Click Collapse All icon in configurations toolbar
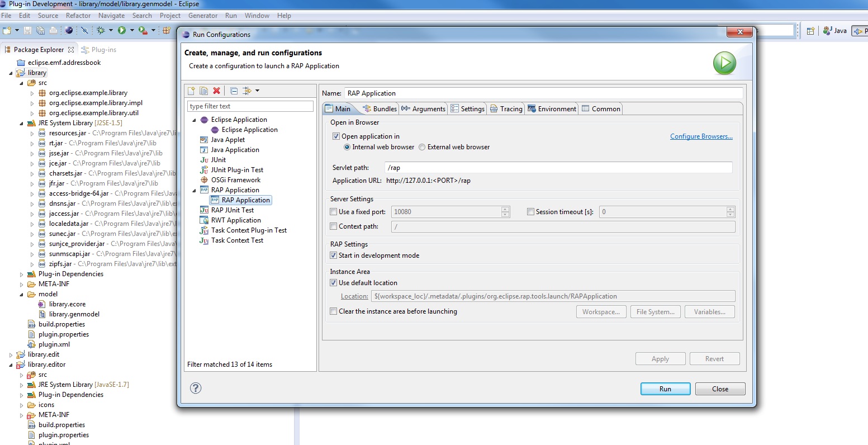Image resolution: width=868 pixels, height=445 pixels. [x=234, y=91]
